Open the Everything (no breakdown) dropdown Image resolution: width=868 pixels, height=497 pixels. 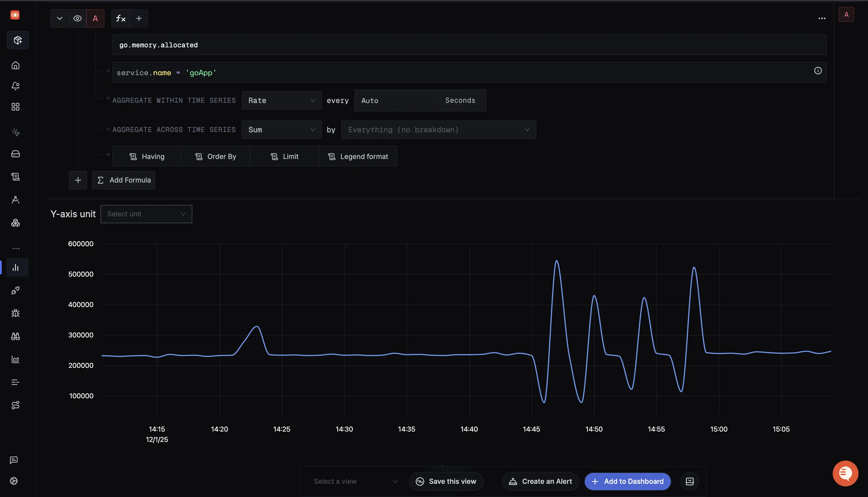[x=438, y=129]
